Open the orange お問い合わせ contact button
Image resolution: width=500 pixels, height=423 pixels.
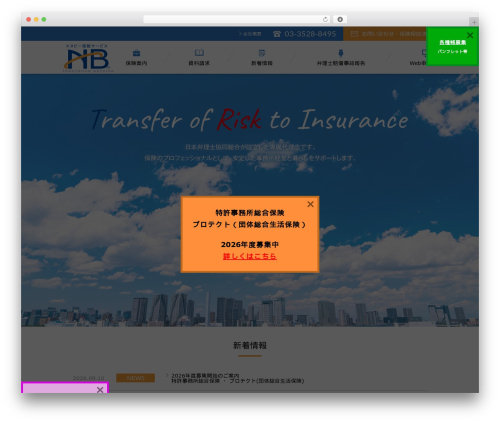click(x=385, y=34)
